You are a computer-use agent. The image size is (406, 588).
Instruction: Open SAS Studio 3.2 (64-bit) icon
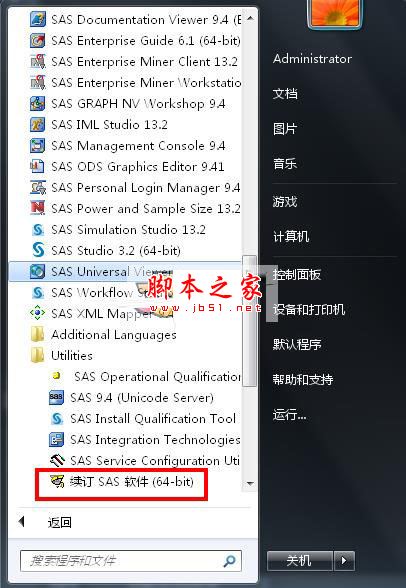[x=37, y=250]
